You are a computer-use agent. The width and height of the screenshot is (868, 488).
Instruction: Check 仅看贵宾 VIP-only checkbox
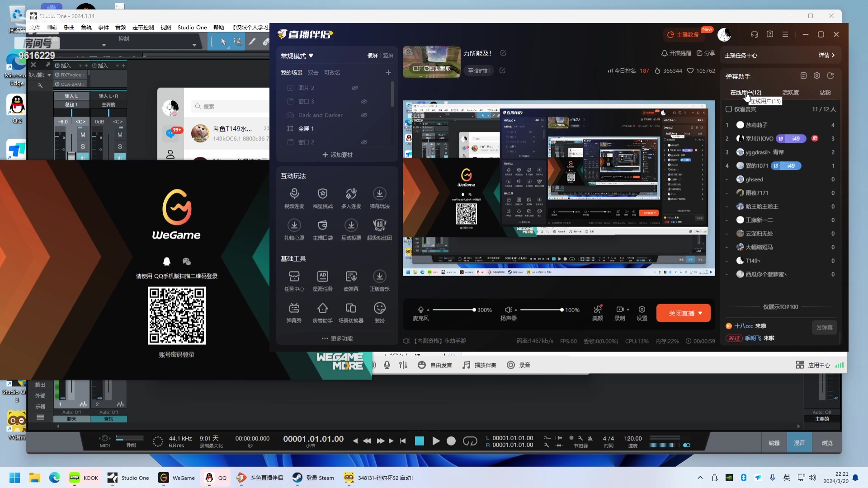(729, 109)
